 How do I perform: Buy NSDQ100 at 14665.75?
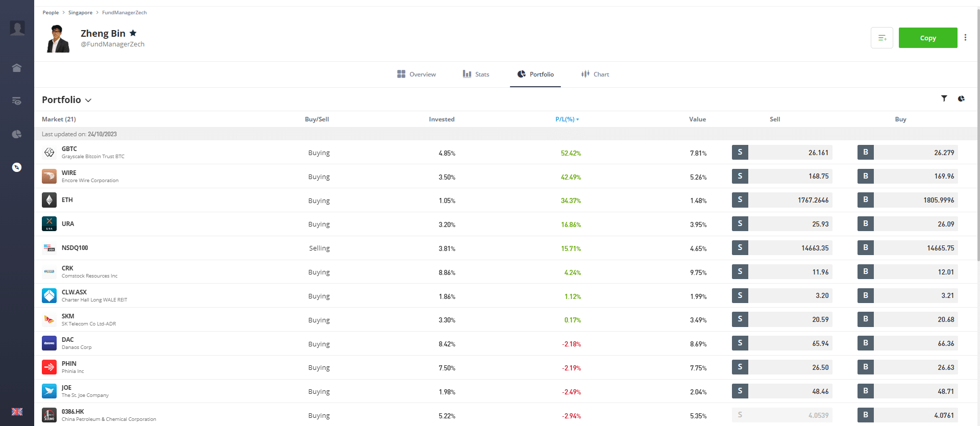point(908,248)
